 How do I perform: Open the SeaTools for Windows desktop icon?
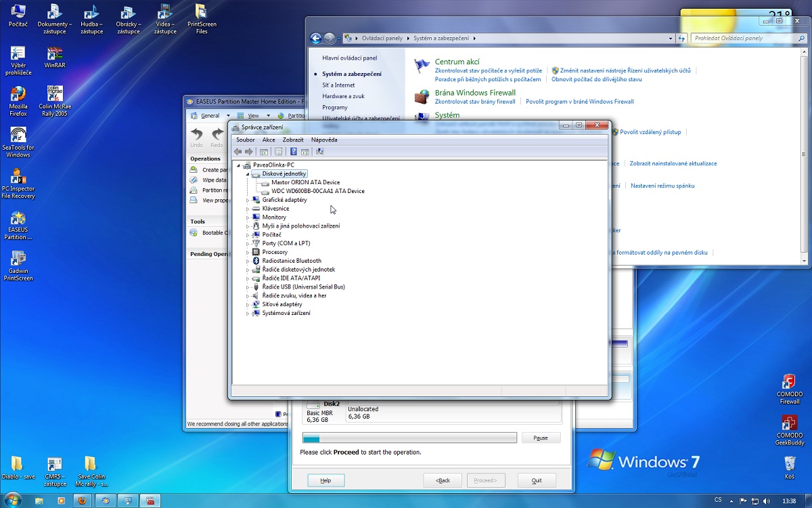point(18,135)
